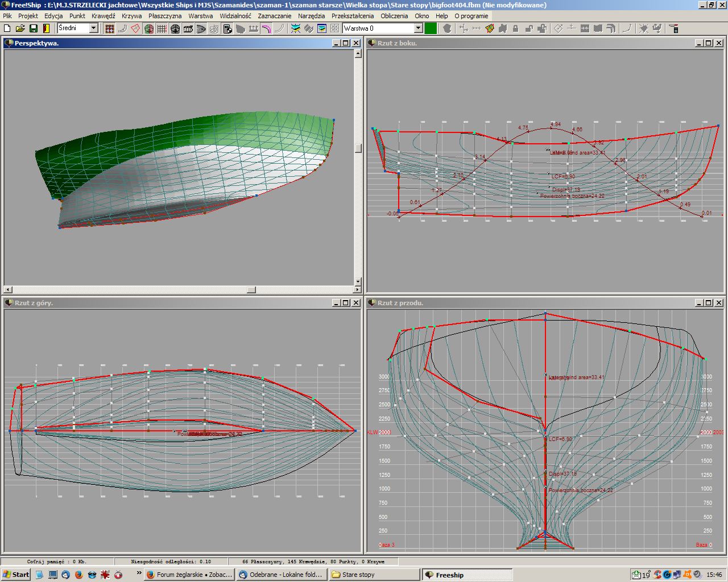Open Stare stopy folder taskbar button
The height and width of the screenshot is (582, 728).
click(x=374, y=575)
